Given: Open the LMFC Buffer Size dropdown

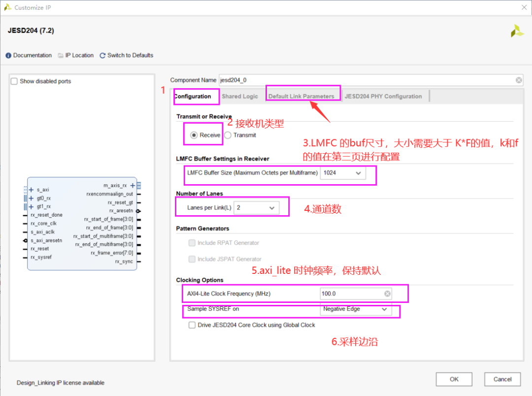Looking at the screenshot, I should [343, 173].
